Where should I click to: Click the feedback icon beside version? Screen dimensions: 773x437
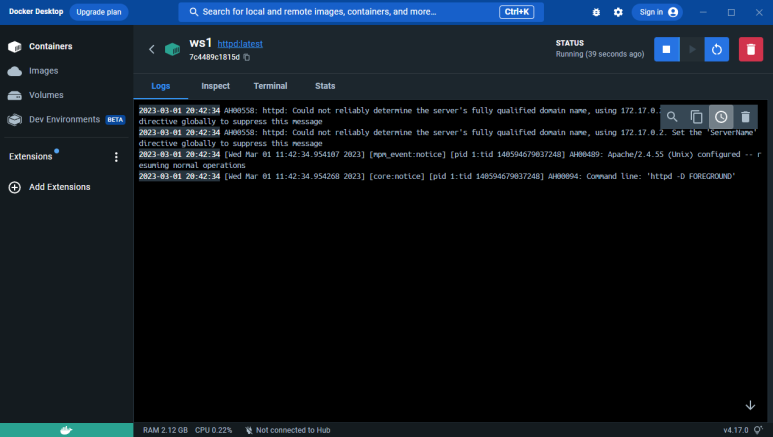coord(758,430)
